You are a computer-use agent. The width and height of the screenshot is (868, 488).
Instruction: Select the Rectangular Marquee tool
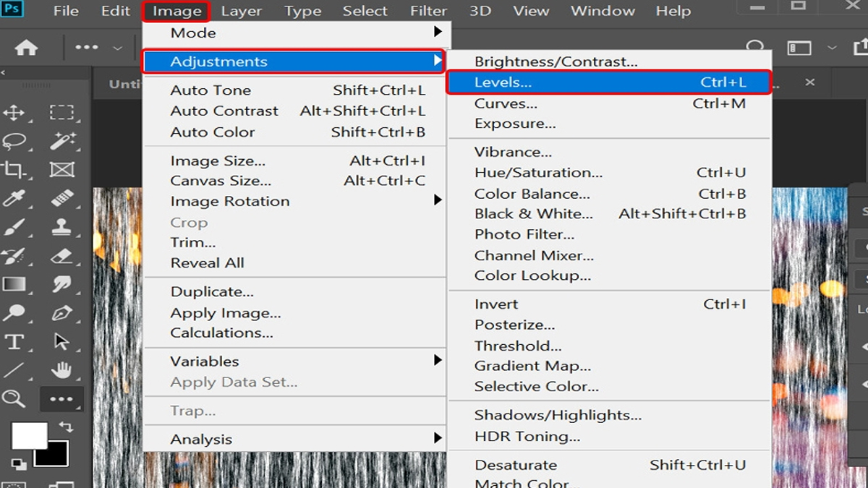61,113
